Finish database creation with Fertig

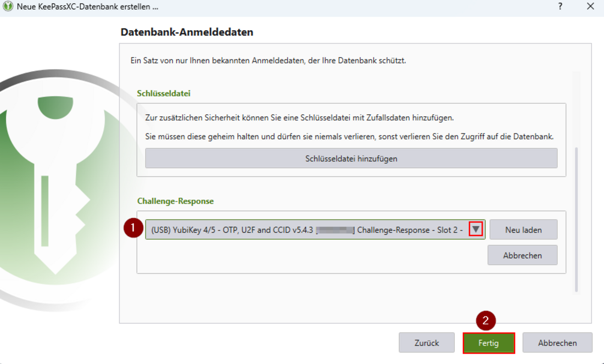[x=489, y=343]
